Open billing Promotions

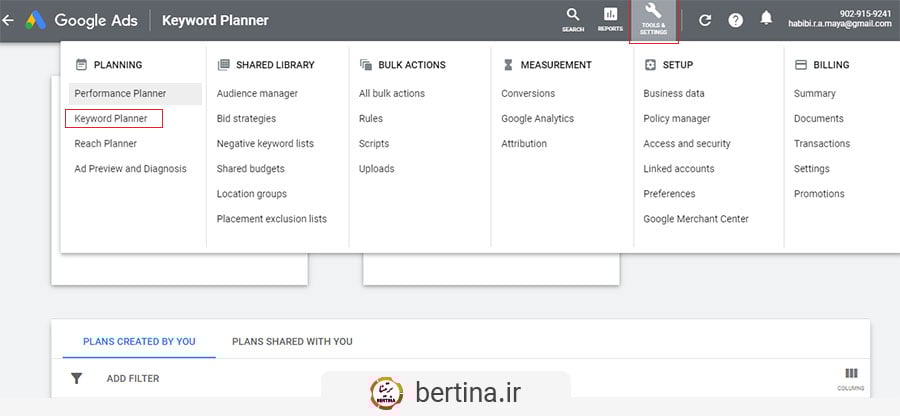[819, 194]
